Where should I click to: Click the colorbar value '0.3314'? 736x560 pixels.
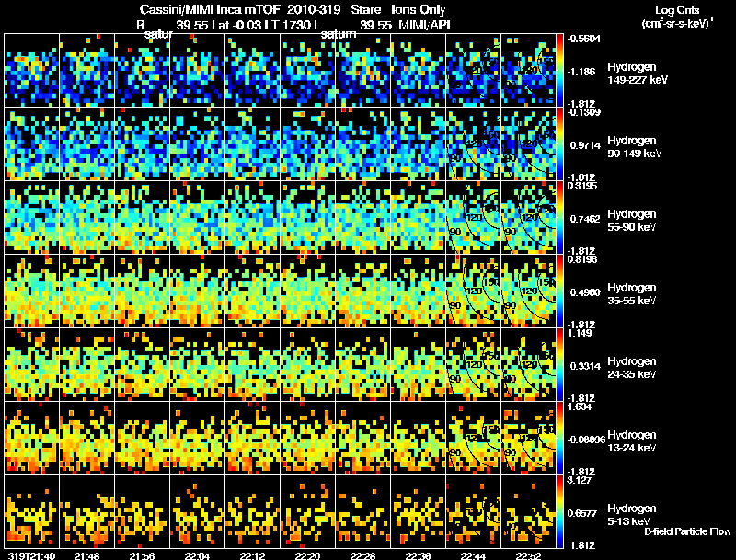(x=585, y=366)
